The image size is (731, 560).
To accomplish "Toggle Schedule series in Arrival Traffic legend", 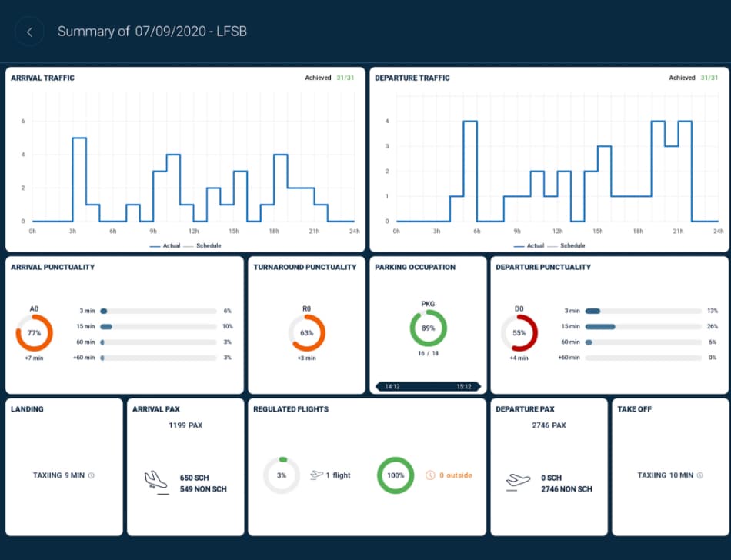I will (202, 246).
